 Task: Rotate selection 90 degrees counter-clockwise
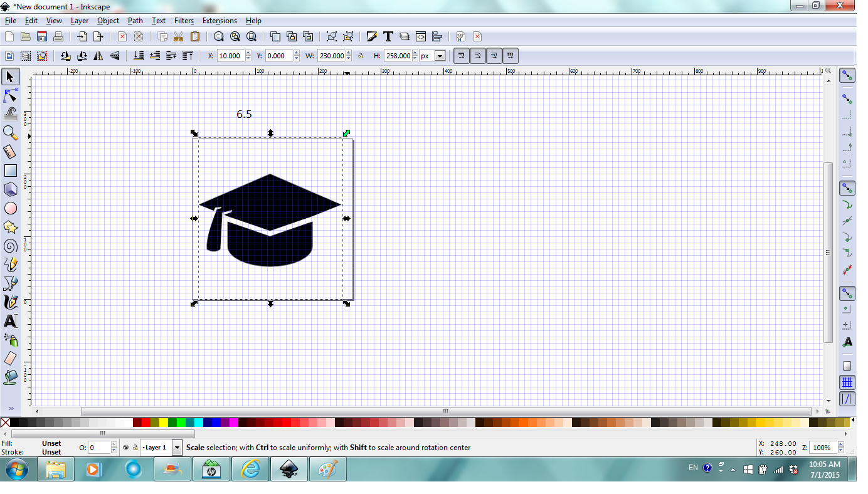[x=66, y=56]
